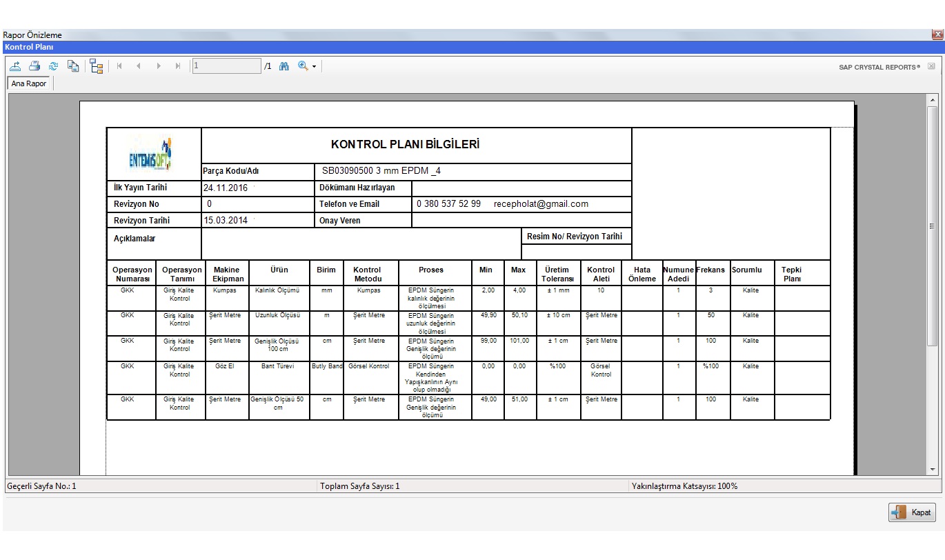Open the Find Text binoculars icon
945x560 pixels.
283,66
